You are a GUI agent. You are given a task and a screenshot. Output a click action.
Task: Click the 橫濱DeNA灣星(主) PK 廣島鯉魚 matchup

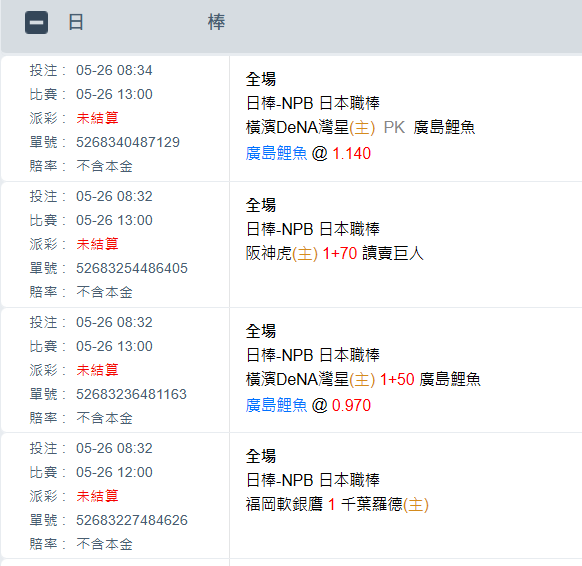360,127
